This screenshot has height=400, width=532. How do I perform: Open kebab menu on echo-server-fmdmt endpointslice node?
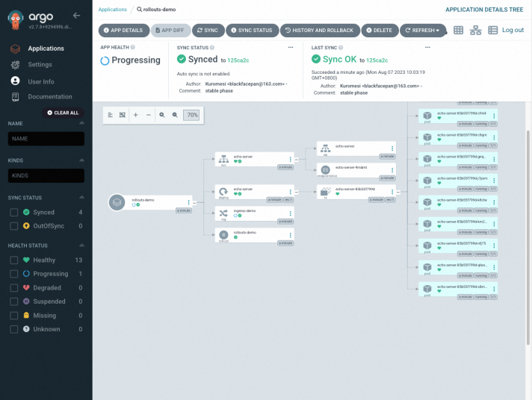click(x=392, y=170)
